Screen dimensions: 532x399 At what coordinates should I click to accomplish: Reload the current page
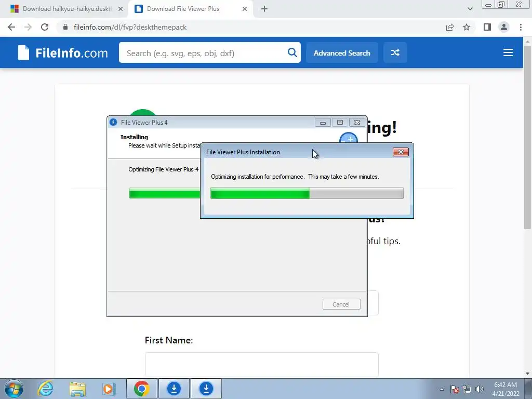point(45,27)
